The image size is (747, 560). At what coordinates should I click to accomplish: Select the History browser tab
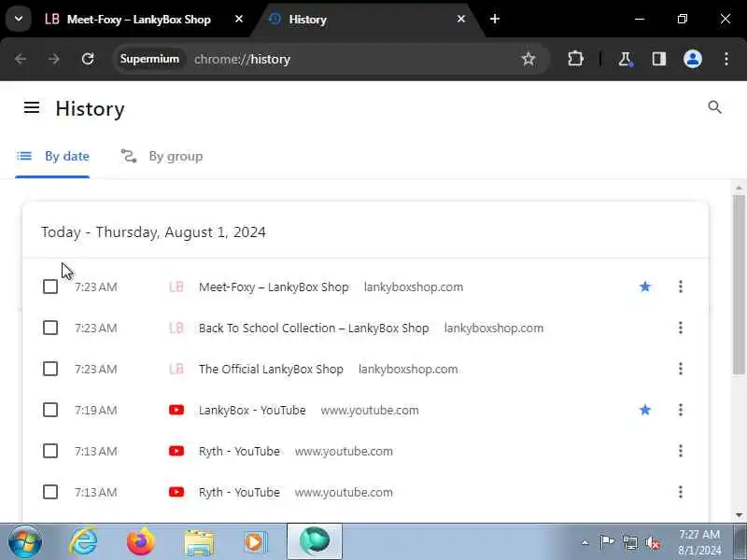(x=367, y=20)
